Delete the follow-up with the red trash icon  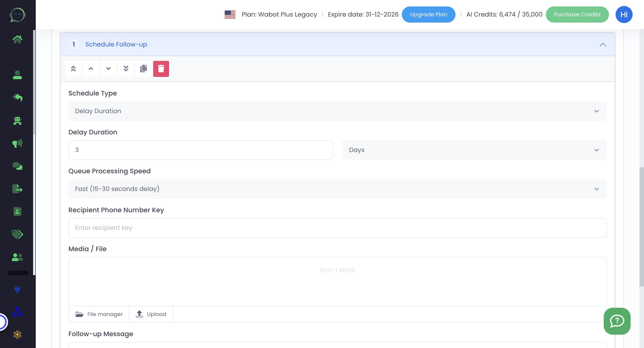click(161, 69)
